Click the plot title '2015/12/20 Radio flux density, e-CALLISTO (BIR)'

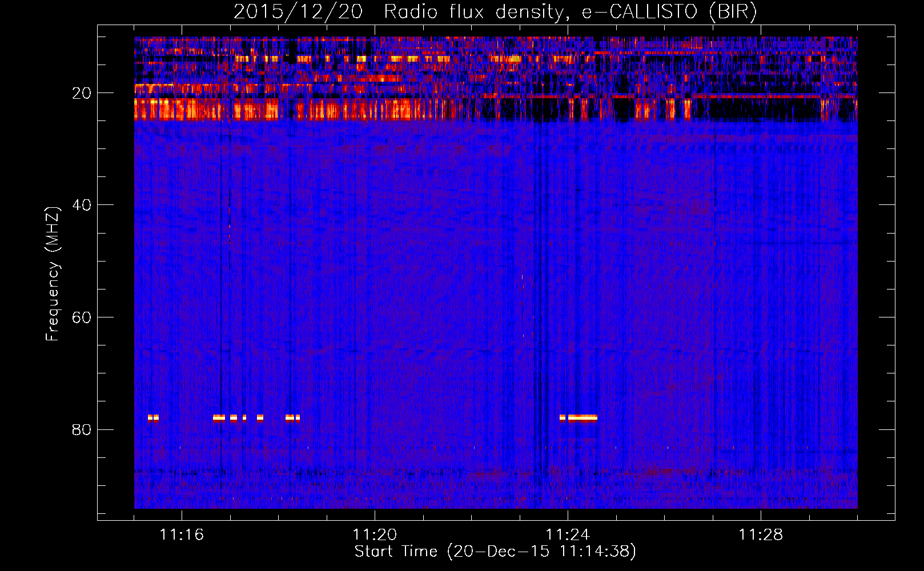tap(495, 12)
